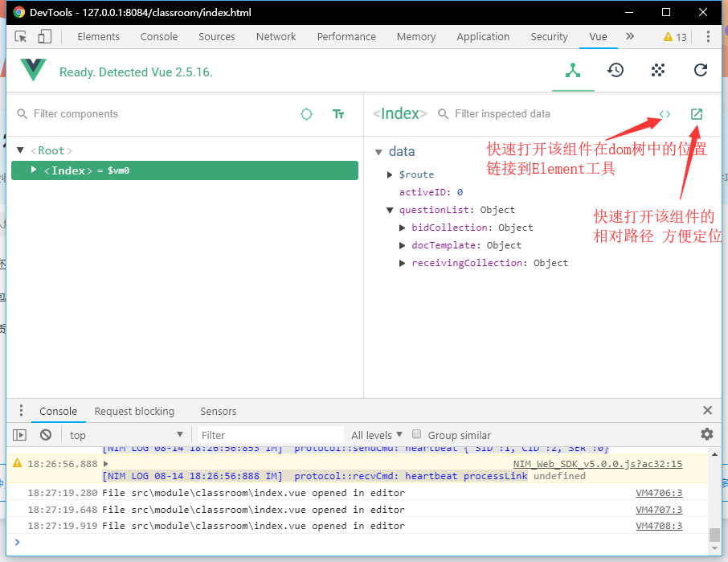728x562 pixels.
Task: Open the Performance tab
Action: [346, 37]
